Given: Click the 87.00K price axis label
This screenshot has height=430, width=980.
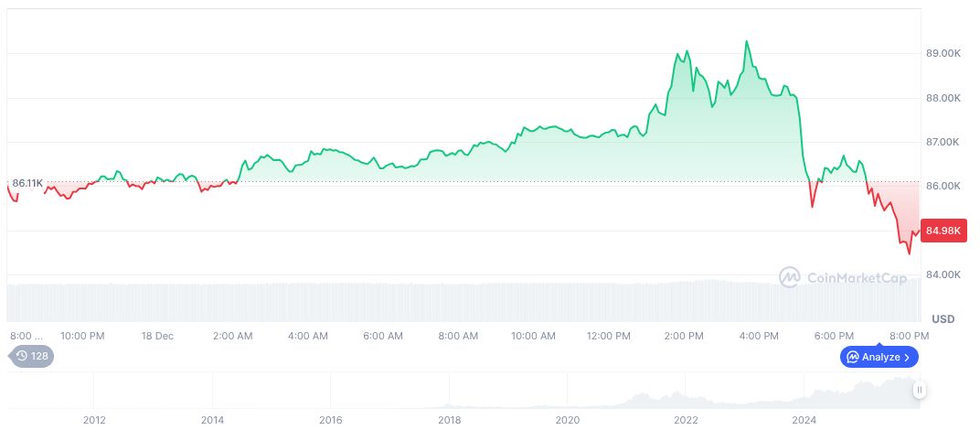Looking at the screenshot, I should point(943,143).
